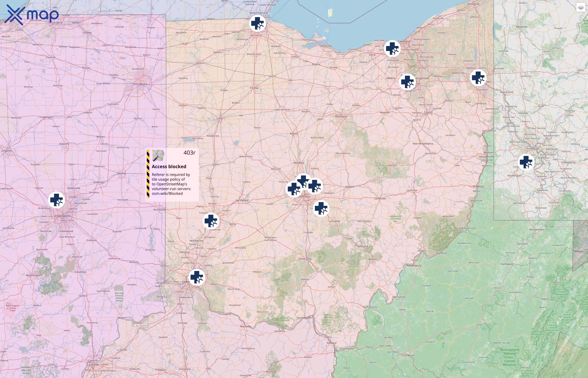Select the vet clinic marker near Cleveland
The image size is (588, 378).
pos(392,49)
